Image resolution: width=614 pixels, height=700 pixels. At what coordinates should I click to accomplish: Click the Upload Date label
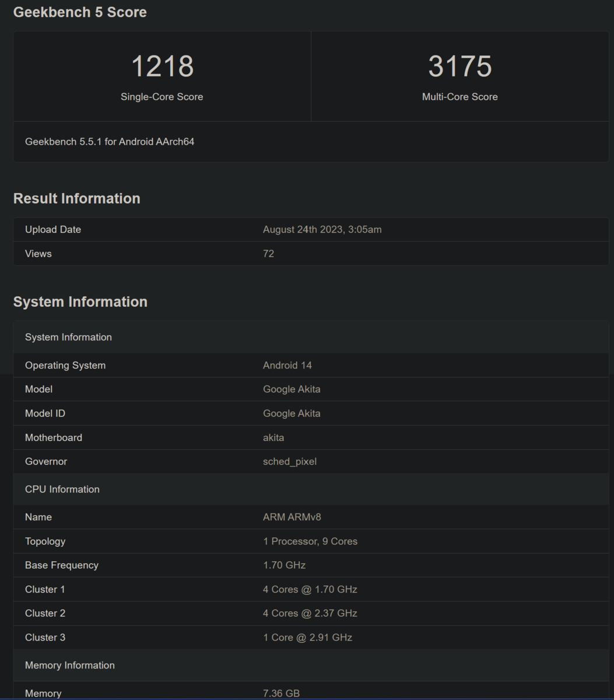(53, 230)
